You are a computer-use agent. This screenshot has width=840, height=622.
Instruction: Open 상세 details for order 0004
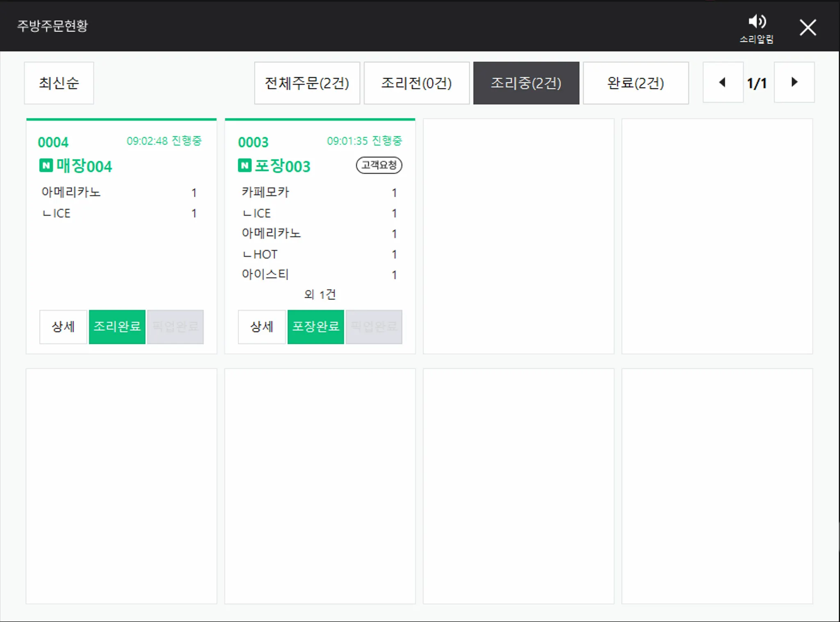click(x=63, y=327)
